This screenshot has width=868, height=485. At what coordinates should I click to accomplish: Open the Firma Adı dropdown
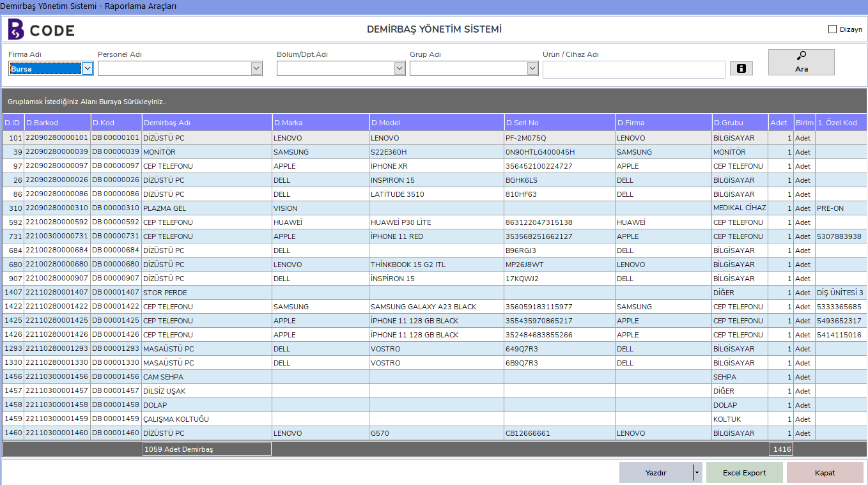[x=88, y=68]
